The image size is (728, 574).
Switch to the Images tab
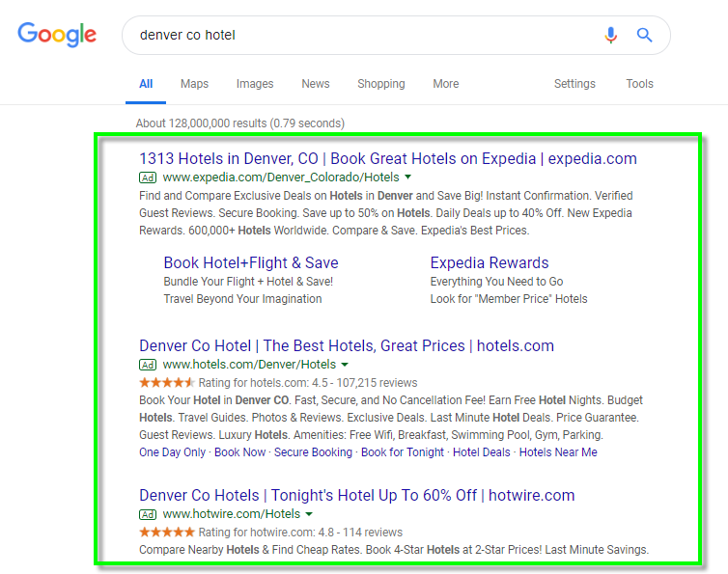click(255, 84)
